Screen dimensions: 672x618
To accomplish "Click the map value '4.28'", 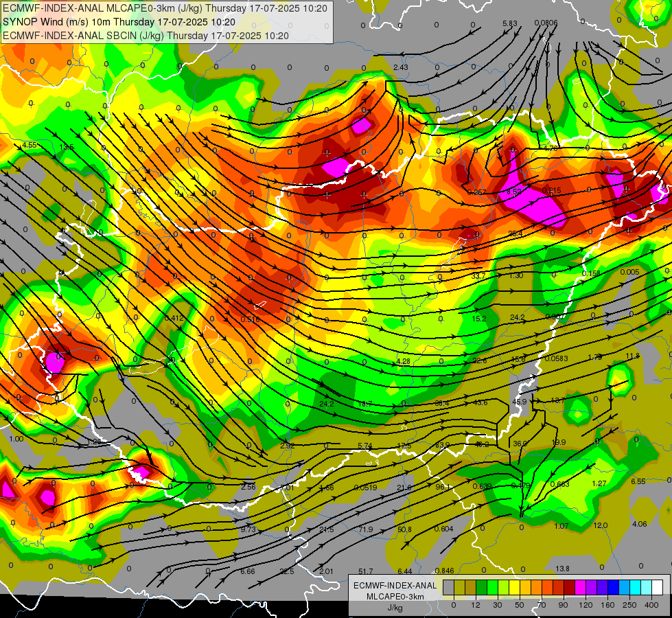I will tap(403, 362).
